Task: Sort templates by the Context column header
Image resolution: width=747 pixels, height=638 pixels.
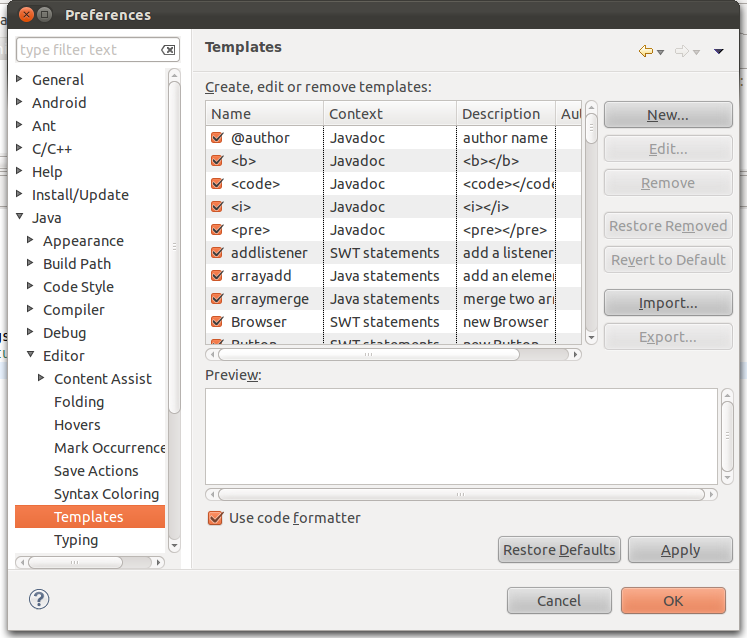Action: point(390,114)
